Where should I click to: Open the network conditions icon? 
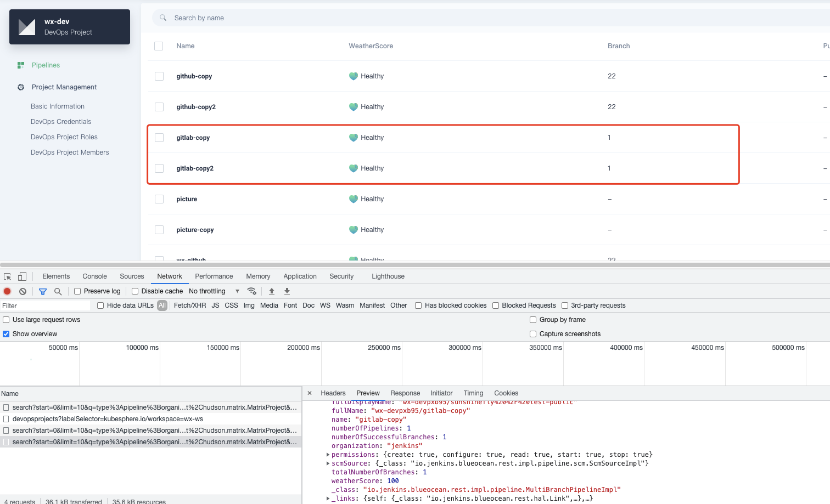pyautogui.click(x=252, y=291)
